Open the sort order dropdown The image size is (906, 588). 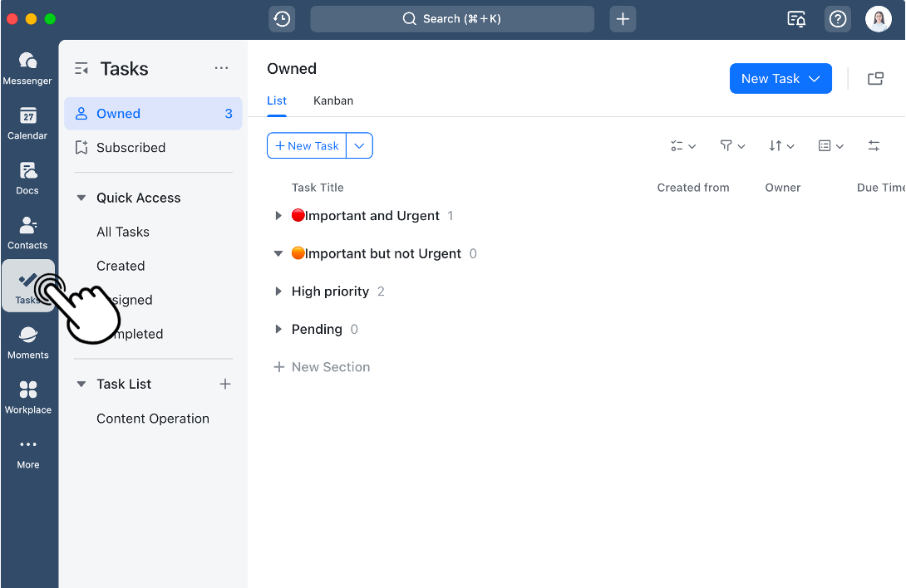[781, 146]
